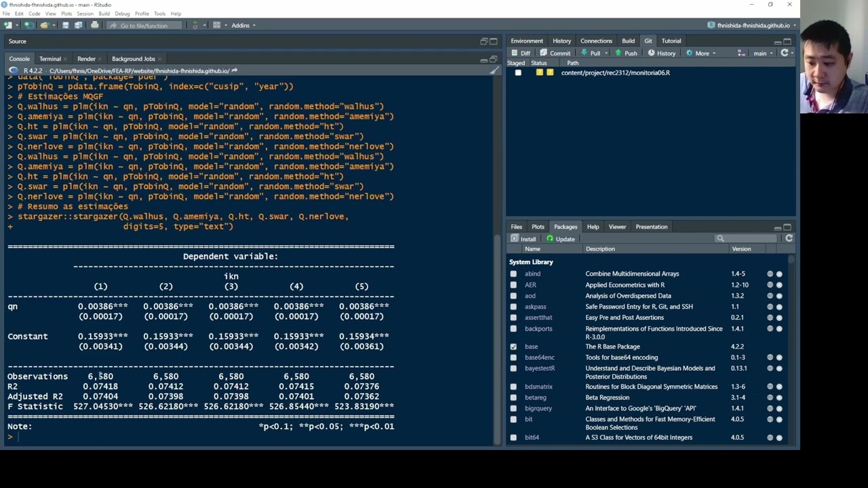
Task: Maximize the Source pane
Action: tap(493, 41)
